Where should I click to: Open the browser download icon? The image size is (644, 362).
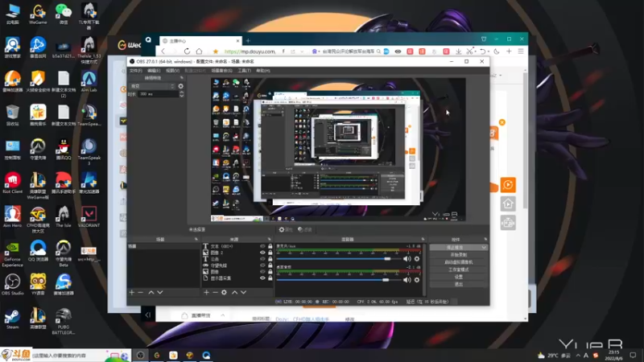pos(458,51)
